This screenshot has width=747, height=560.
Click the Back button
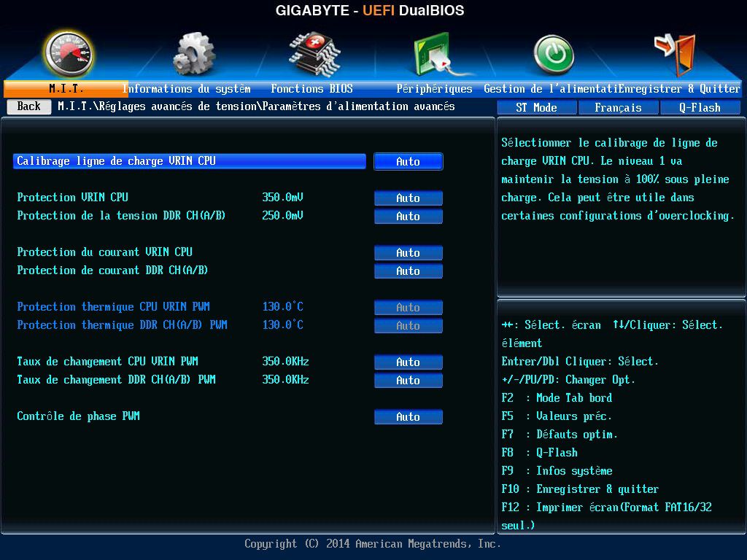[29, 106]
